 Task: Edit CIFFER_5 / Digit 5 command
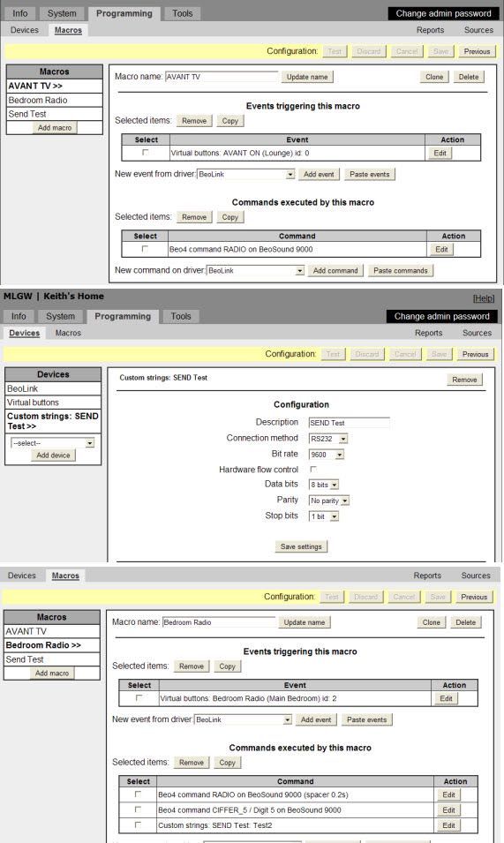click(448, 809)
